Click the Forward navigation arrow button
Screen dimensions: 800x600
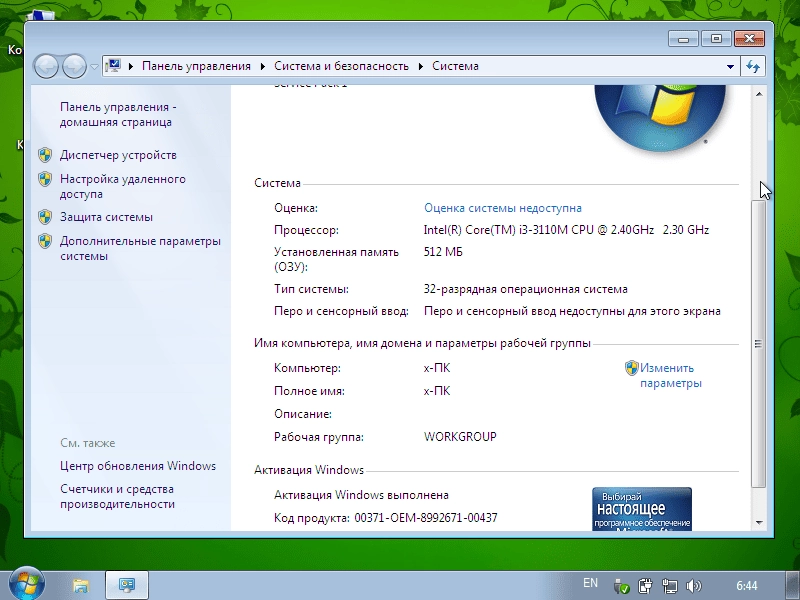pyautogui.click(x=74, y=66)
